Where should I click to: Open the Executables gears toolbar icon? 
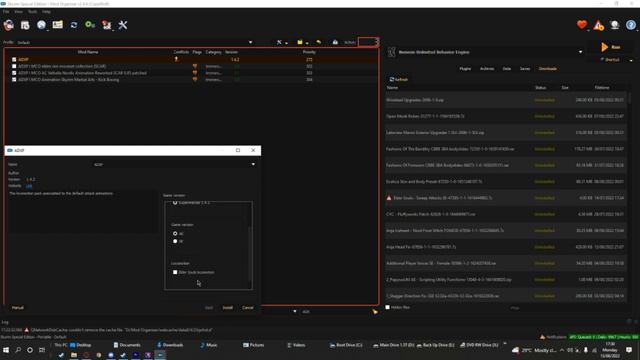tap(90, 25)
